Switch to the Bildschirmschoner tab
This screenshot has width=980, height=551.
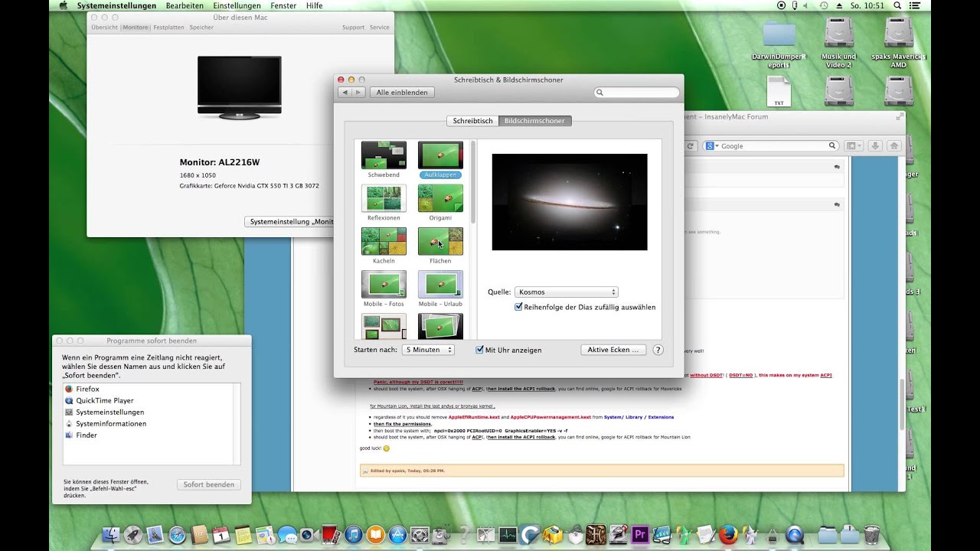534,121
